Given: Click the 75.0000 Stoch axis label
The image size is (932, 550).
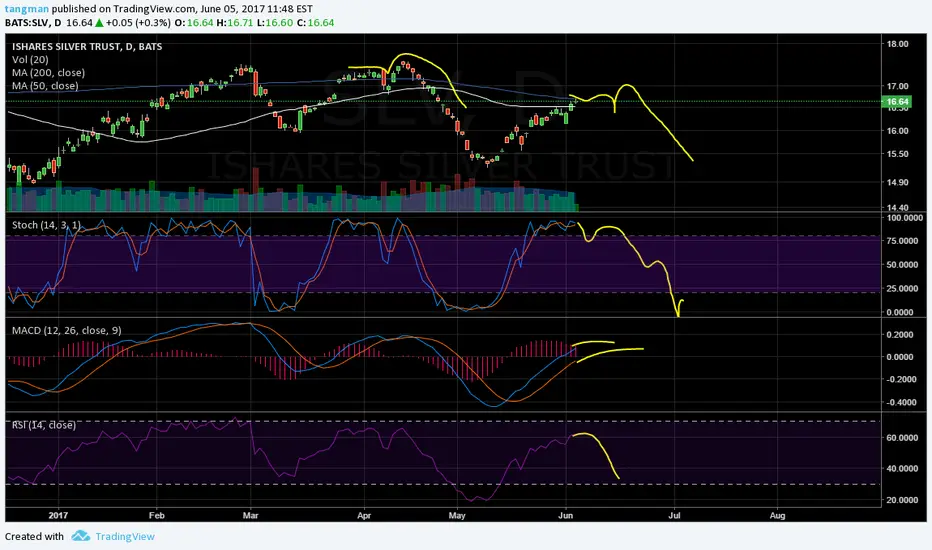Looking at the screenshot, I should click(x=902, y=241).
